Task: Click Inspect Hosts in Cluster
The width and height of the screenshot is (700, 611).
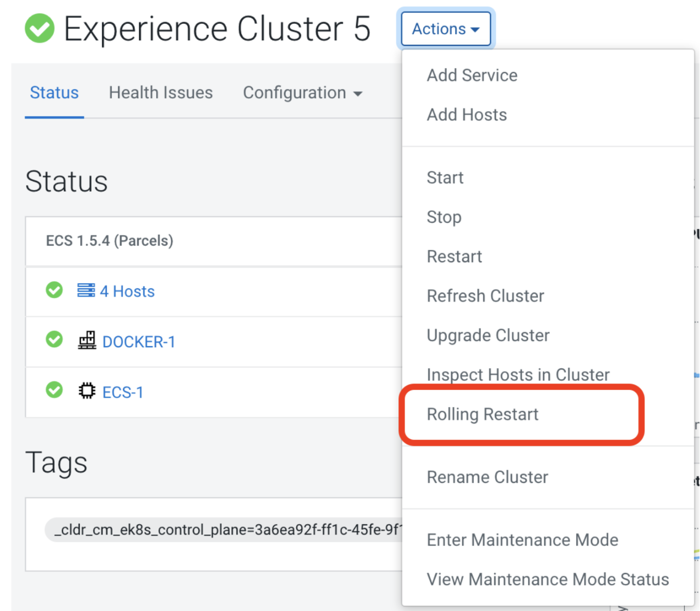Action: point(518,375)
